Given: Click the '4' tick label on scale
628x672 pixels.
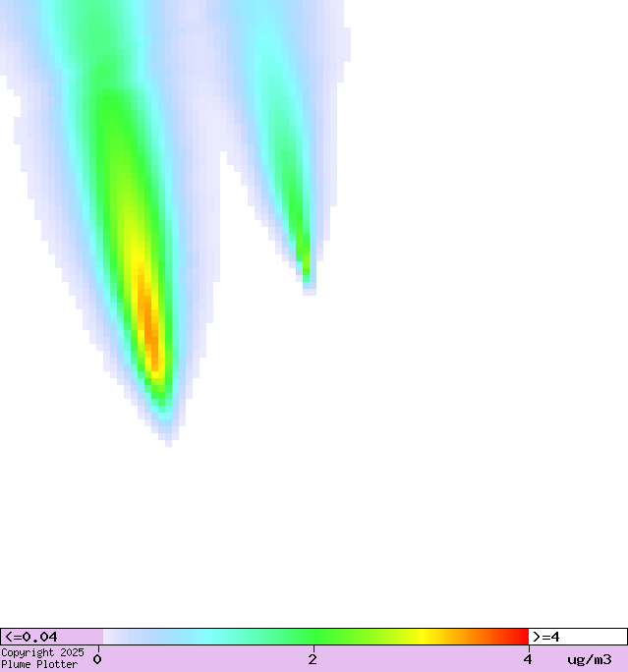Looking at the screenshot, I should click(x=527, y=659).
